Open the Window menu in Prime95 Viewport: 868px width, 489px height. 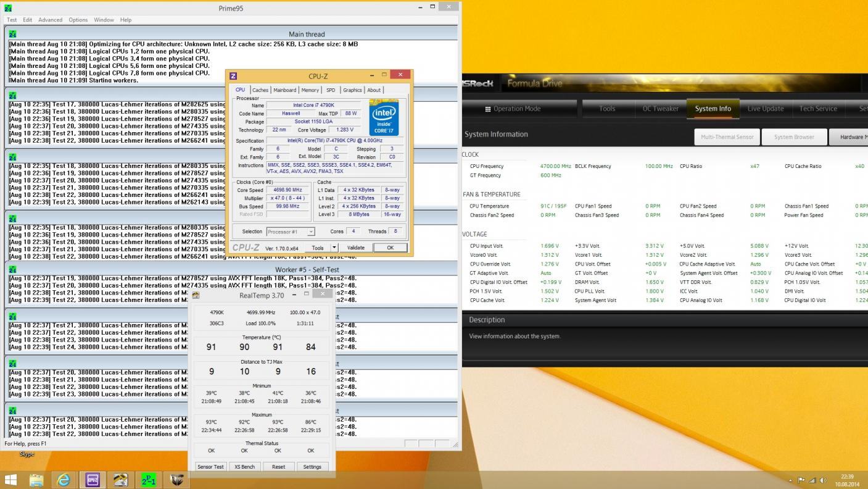[104, 20]
